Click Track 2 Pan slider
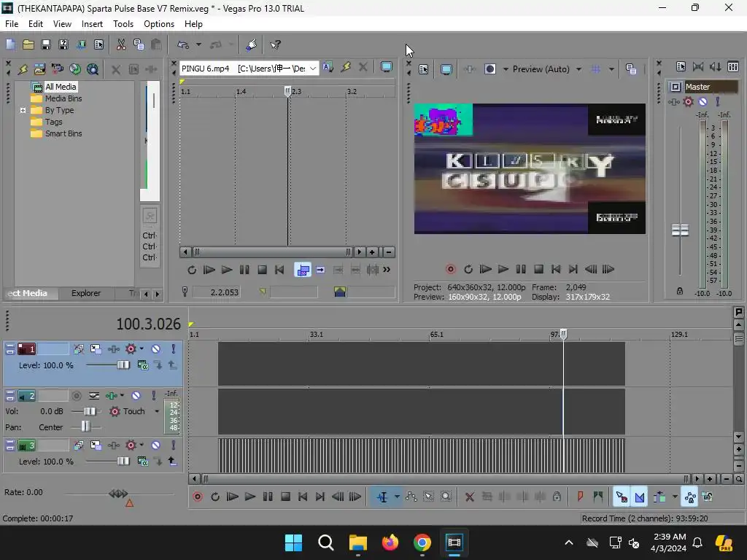Viewport: 747px width, 560px height. coord(85,427)
